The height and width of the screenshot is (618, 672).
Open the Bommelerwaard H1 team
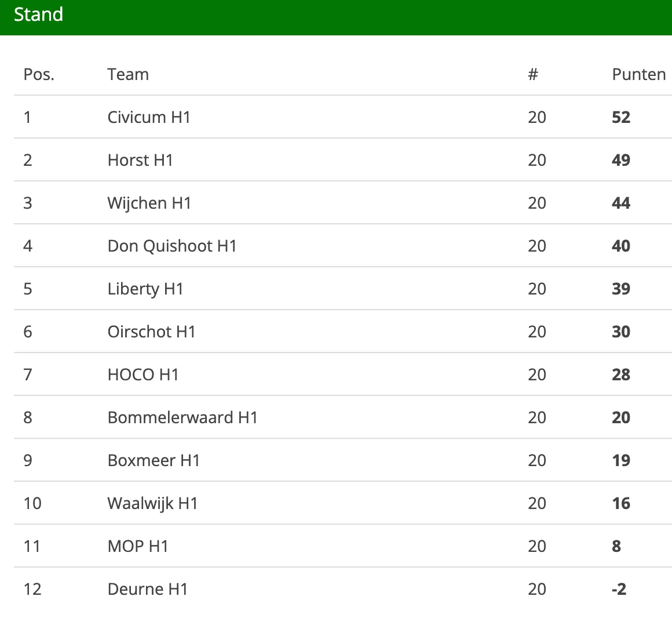pos(182,417)
